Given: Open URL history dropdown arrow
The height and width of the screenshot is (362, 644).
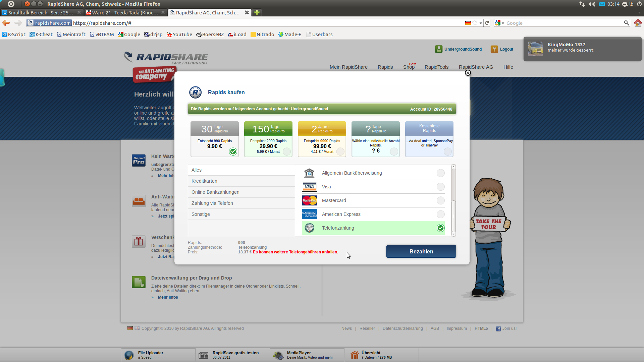Looking at the screenshot, I should pyautogui.click(x=481, y=23).
